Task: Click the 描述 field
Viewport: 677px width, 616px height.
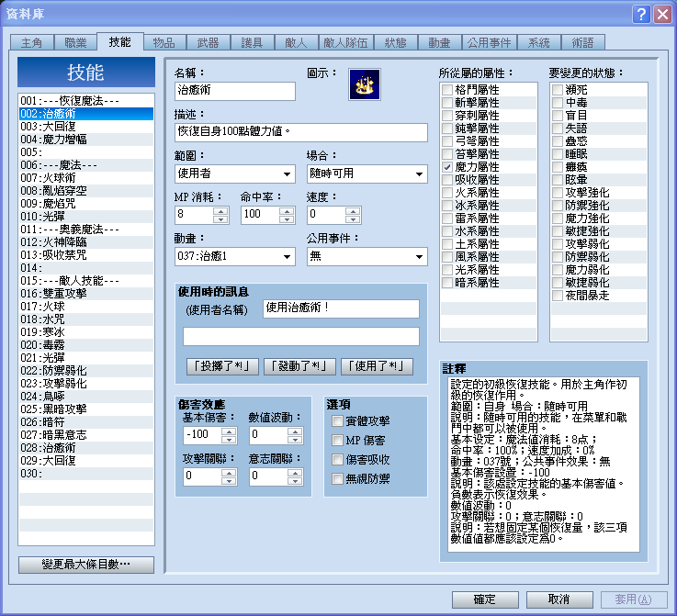Action: 301,132
